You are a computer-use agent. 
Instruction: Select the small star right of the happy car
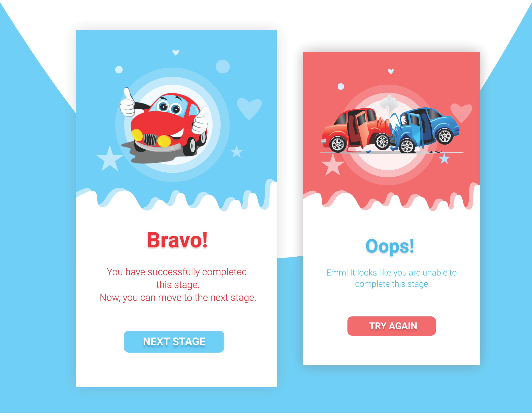[x=236, y=152]
